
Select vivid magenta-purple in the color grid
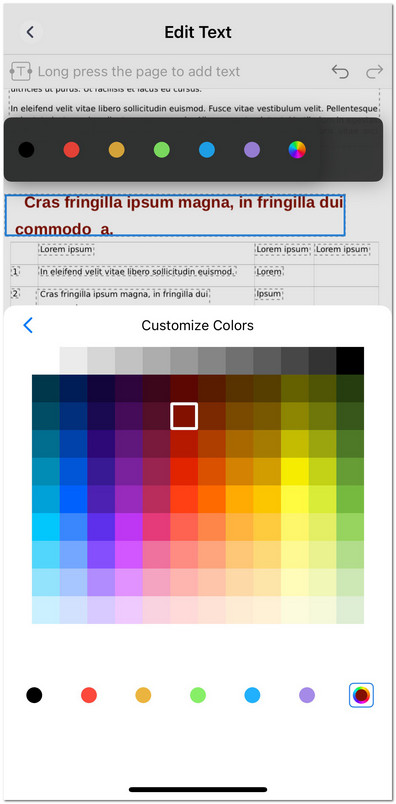pos(129,527)
